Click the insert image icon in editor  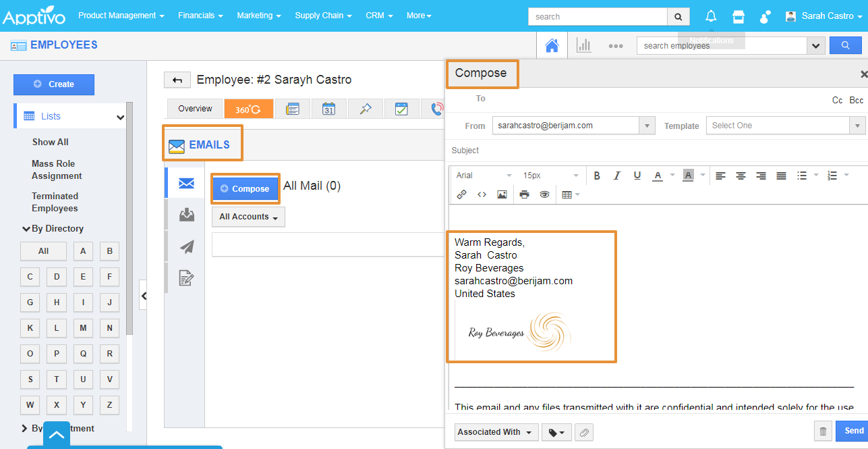(x=502, y=194)
